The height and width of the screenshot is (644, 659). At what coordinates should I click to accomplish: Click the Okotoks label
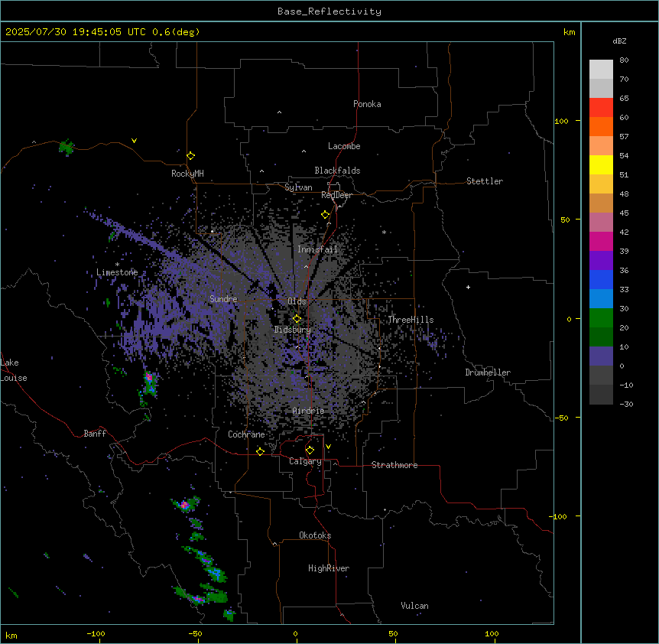(x=315, y=535)
